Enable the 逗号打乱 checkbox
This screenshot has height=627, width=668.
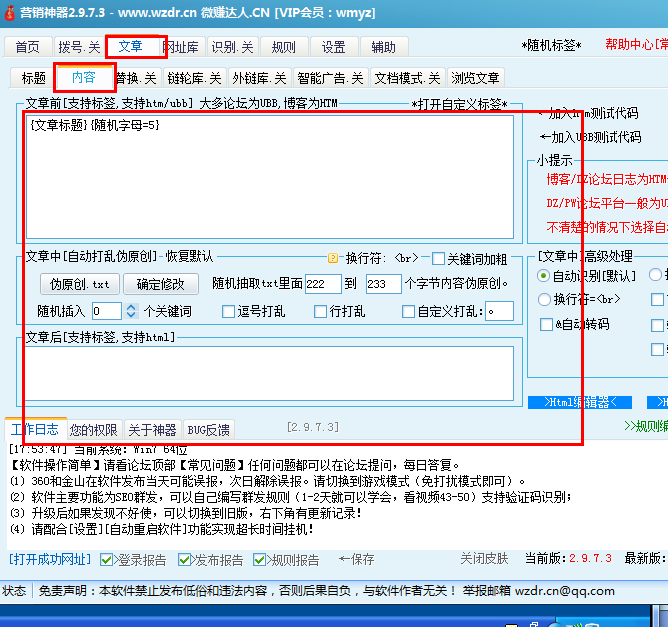click(228, 312)
